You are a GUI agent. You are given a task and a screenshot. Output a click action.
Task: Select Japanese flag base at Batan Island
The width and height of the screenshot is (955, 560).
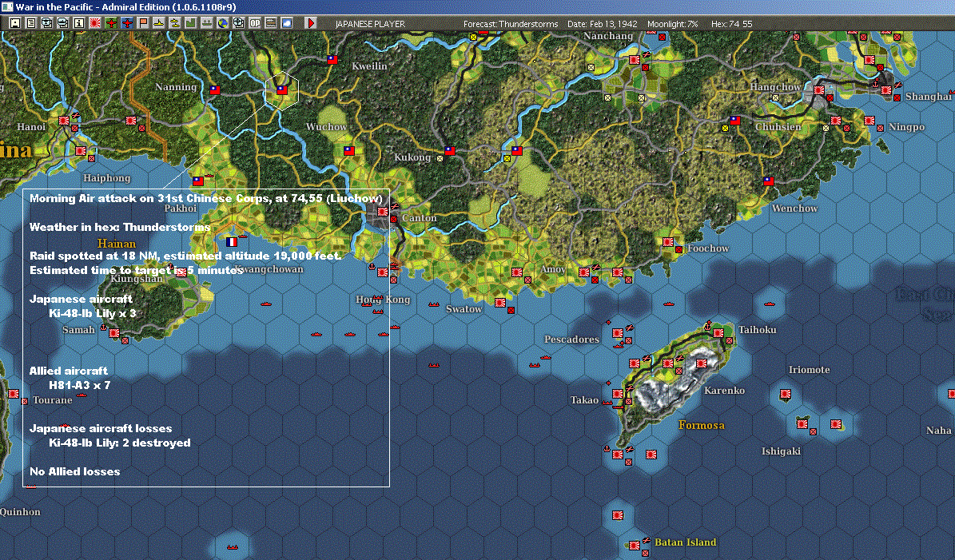[635, 546]
